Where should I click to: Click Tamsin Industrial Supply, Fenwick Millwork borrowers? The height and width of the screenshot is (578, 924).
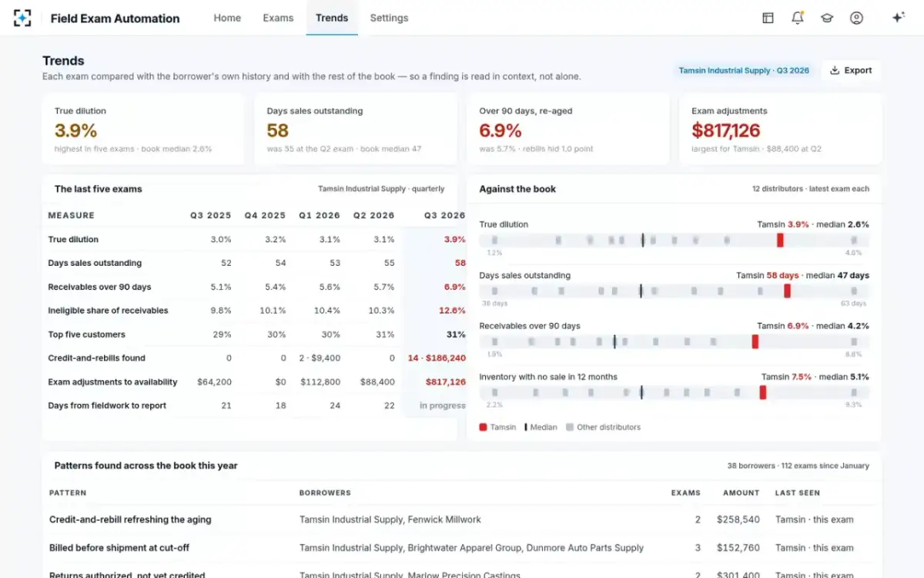(x=390, y=520)
